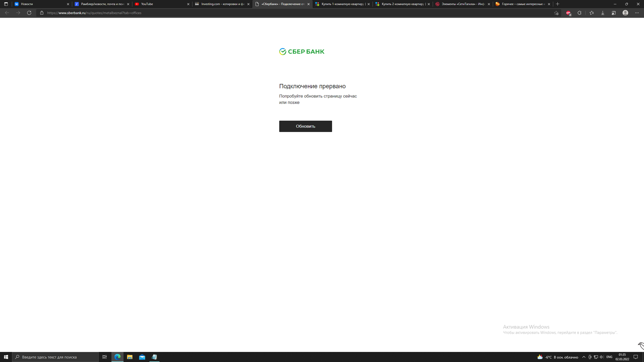The height and width of the screenshot is (362, 644).
Task: Switch input language ENG
Action: (x=609, y=357)
